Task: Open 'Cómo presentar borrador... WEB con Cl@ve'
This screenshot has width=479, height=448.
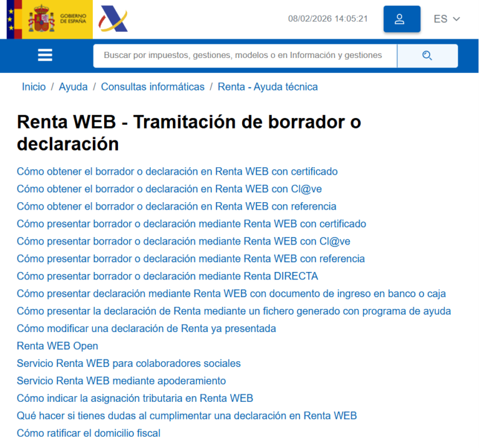Action: click(183, 241)
